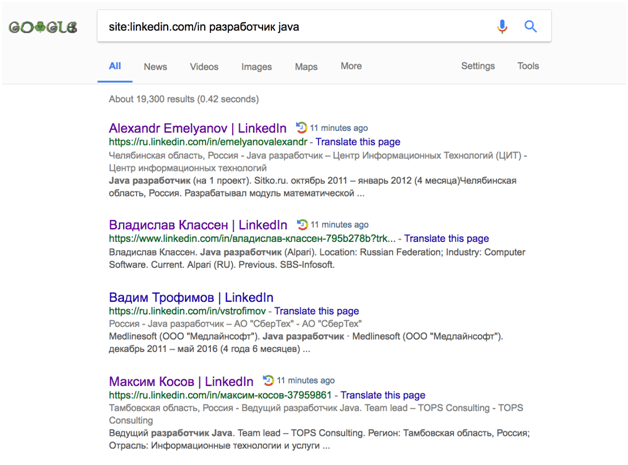Click into the search query field

[290, 27]
